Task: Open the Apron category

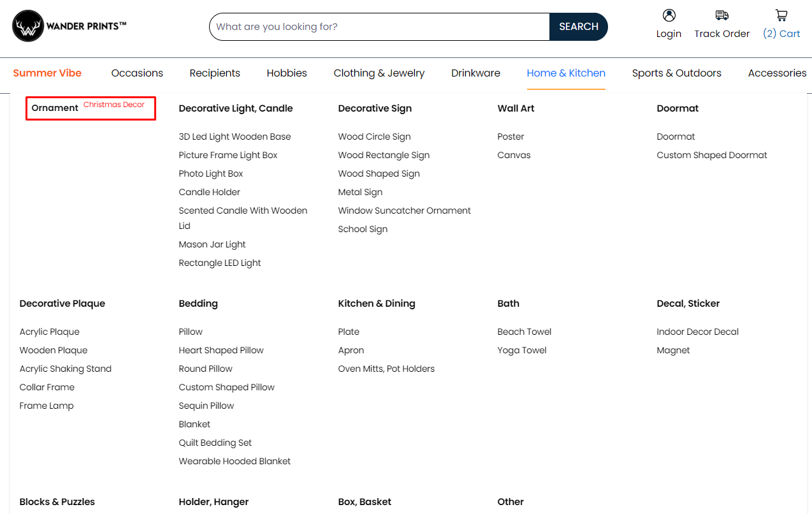Action: pos(351,350)
